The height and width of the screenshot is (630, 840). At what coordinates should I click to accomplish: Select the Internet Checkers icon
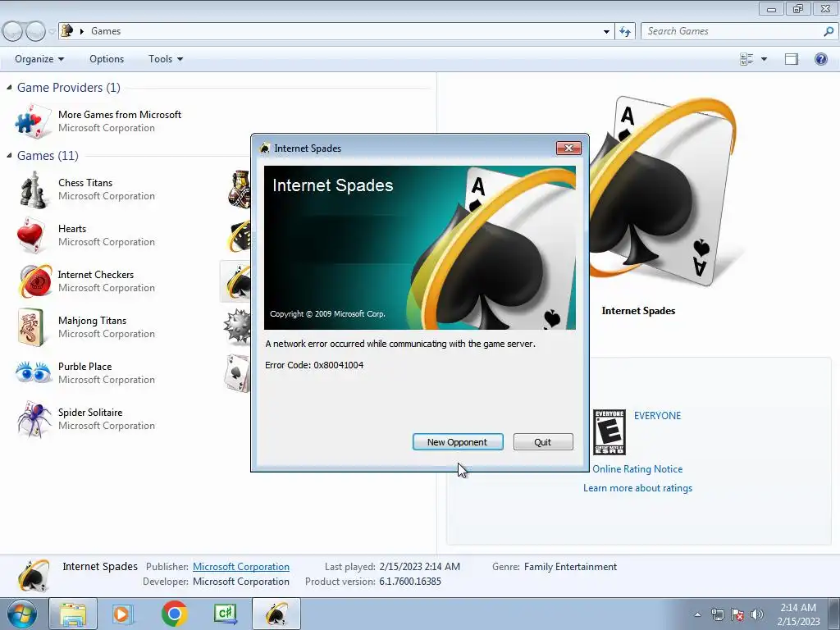tap(34, 281)
